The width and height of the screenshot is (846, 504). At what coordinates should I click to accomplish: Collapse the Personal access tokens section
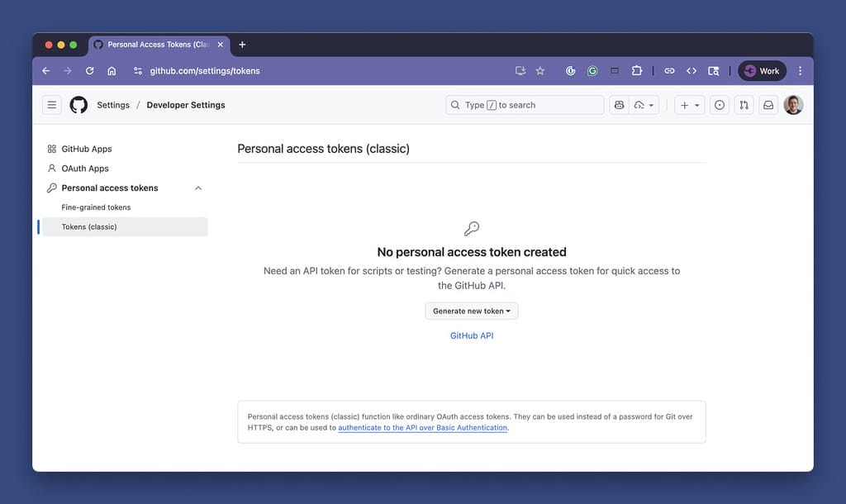click(197, 188)
